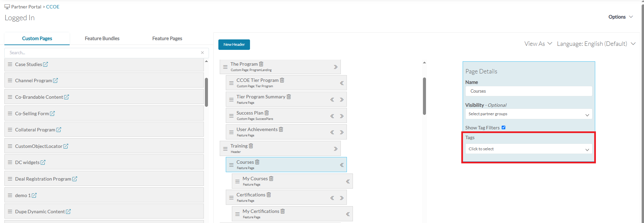644x223 pixels.
Task: Switch to Feature Pages tab
Action: pos(167,38)
